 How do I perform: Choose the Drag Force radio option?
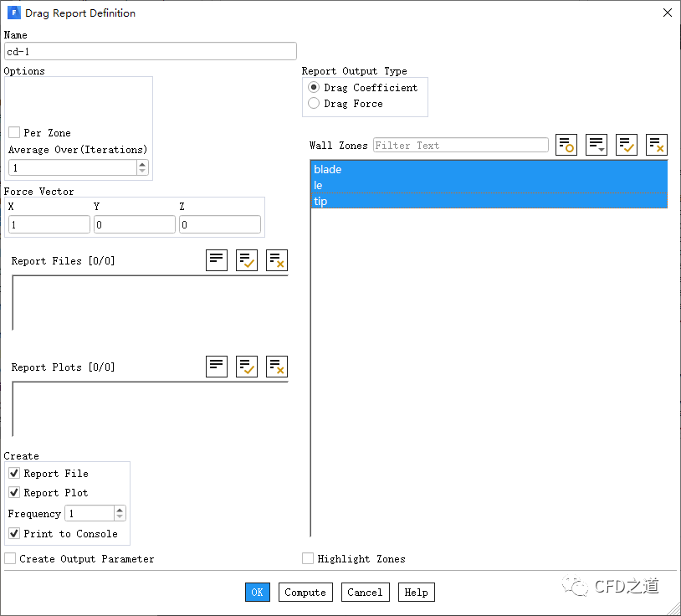(314, 104)
